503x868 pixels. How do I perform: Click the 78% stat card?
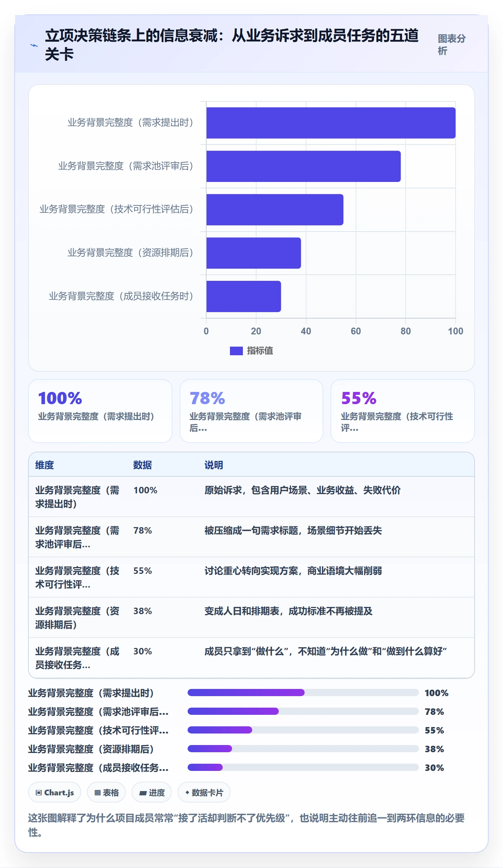[x=251, y=411]
